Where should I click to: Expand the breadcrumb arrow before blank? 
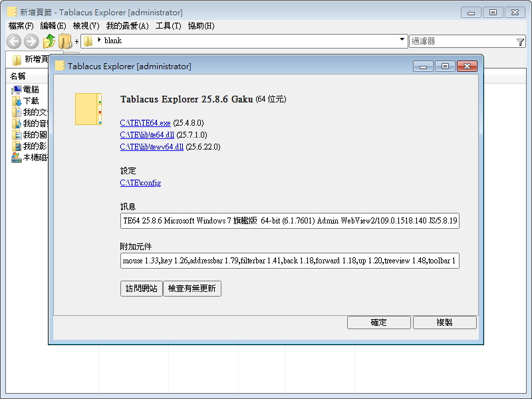[99, 40]
